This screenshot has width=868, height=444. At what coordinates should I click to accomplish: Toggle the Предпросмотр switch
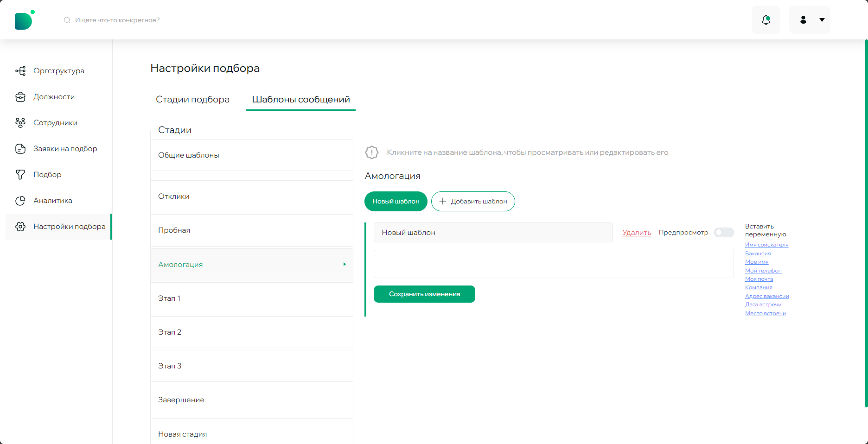click(x=724, y=232)
